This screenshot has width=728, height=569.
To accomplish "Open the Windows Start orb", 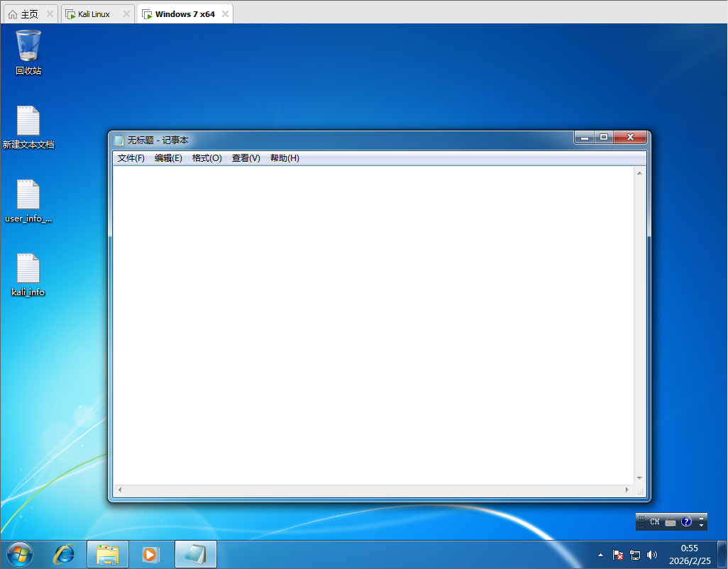I will click(x=20, y=554).
